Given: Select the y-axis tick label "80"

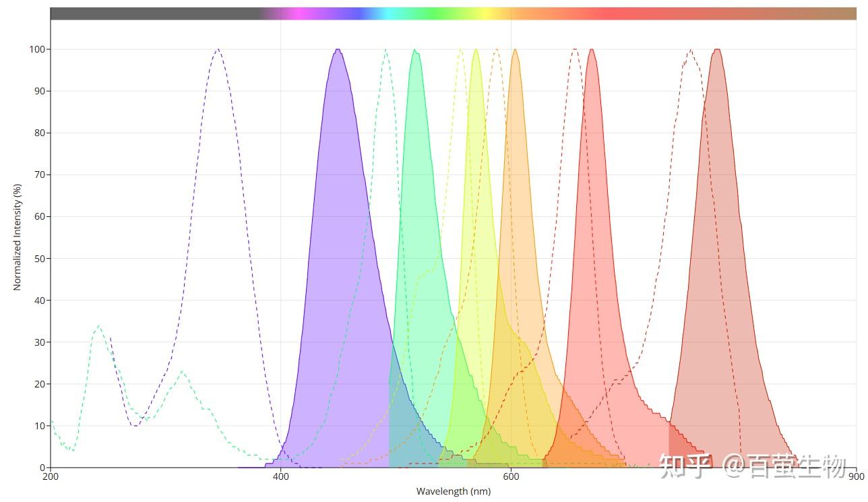Looking at the screenshot, I should pos(39,133).
